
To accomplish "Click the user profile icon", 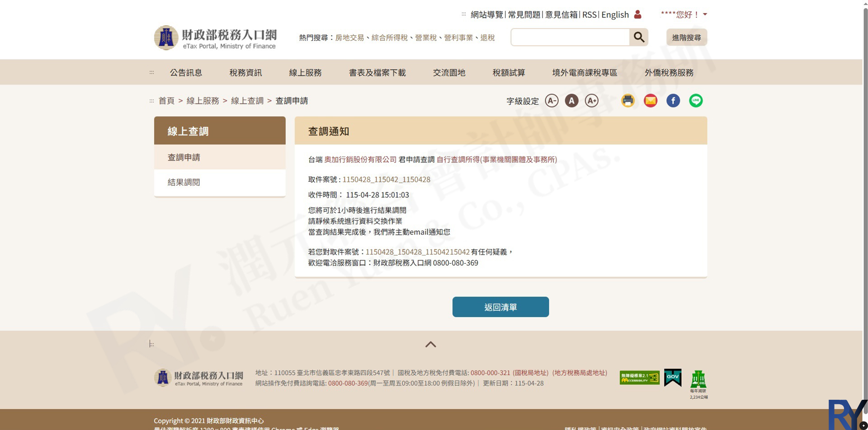I will coord(637,14).
